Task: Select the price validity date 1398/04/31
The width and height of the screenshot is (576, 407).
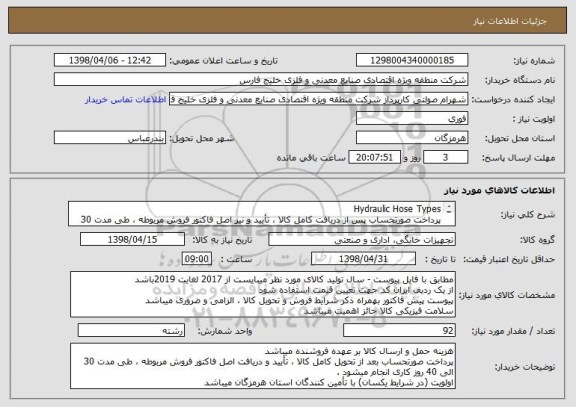Action: 363,259
